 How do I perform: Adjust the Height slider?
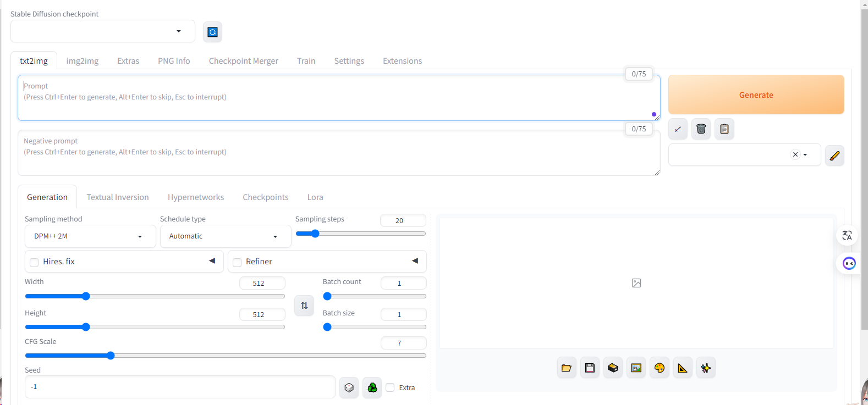pos(155,327)
